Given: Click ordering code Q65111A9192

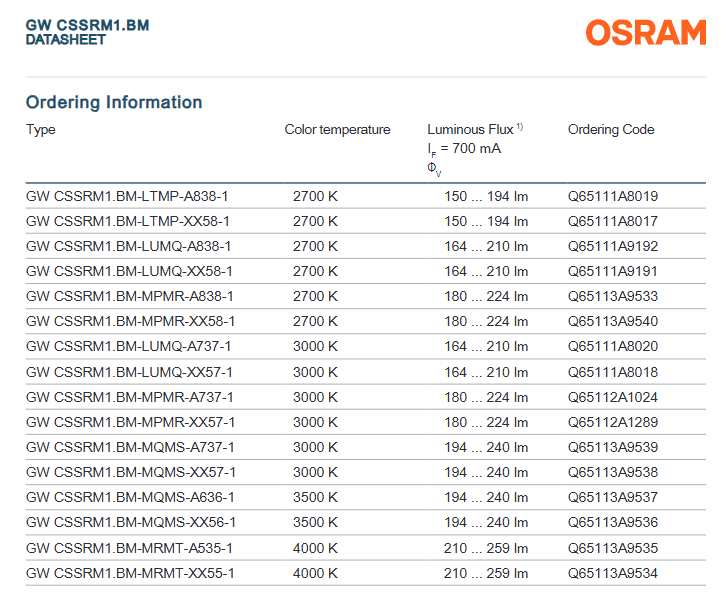Looking at the screenshot, I should tap(613, 246).
